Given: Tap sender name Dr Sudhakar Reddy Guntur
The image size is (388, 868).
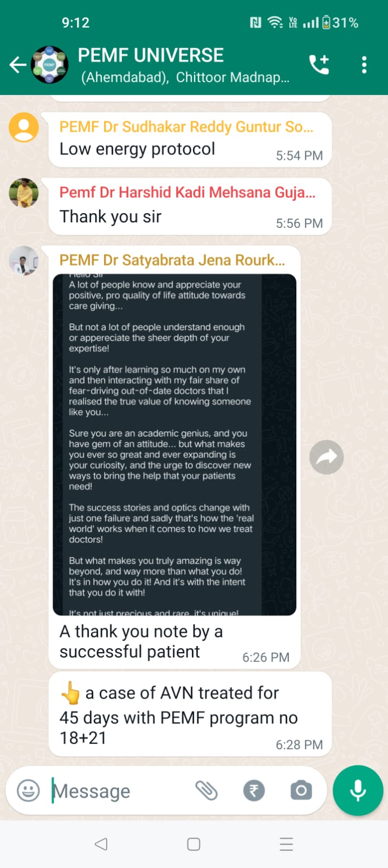Looking at the screenshot, I should pyautogui.click(x=186, y=126).
